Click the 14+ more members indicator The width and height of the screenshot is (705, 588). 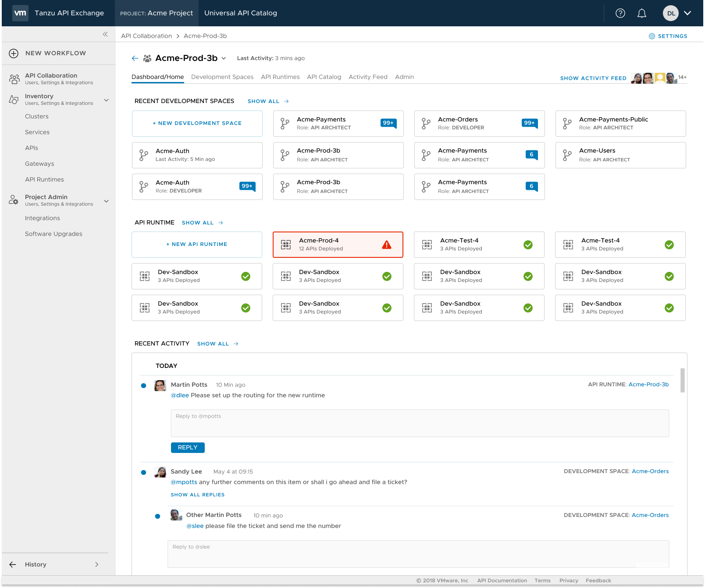pyautogui.click(x=682, y=77)
